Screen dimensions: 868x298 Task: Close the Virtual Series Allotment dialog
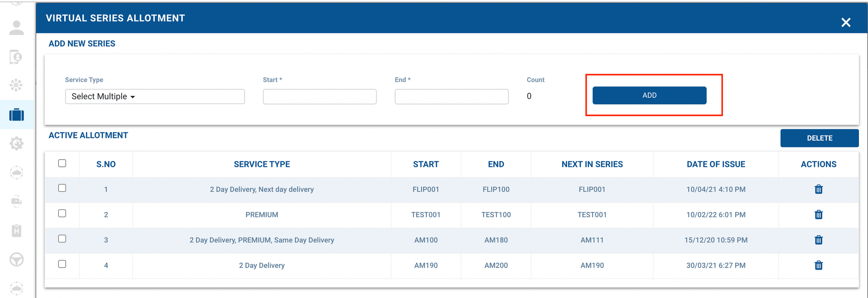coord(845,23)
